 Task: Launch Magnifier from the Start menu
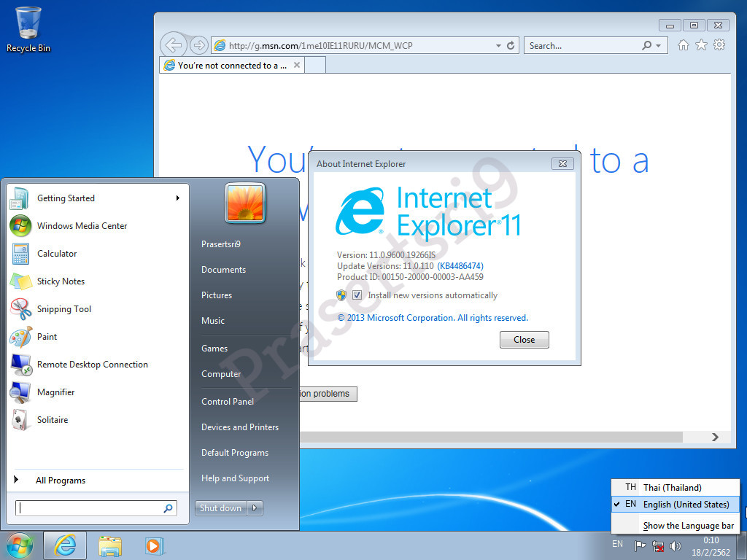98,392
